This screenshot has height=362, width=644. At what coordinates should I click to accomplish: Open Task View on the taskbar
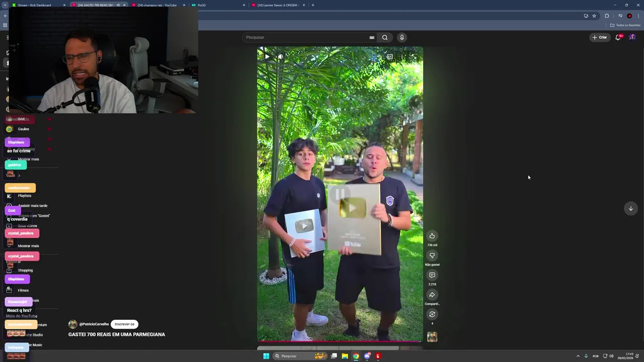point(334,356)
